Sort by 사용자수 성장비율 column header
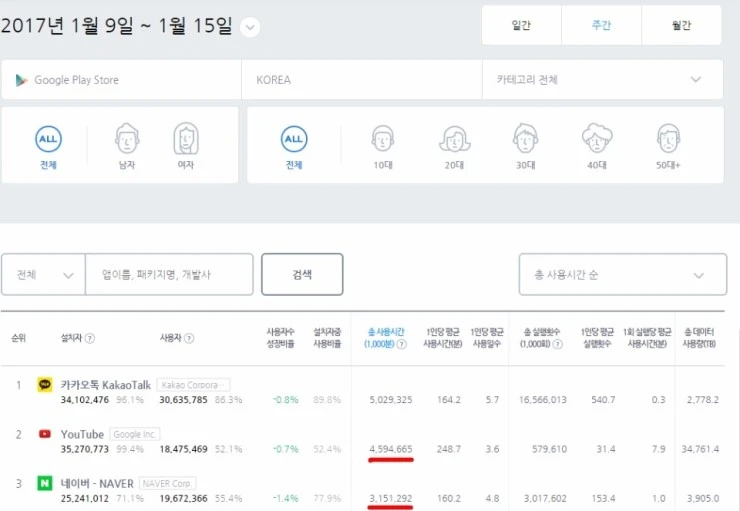Viewport: 740px width, 511px height. point(280,338)
